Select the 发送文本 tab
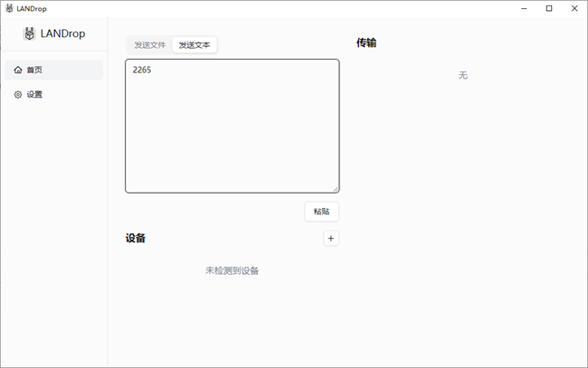The height and width of the screenshot is (368, 588). (x=194, y=45)
